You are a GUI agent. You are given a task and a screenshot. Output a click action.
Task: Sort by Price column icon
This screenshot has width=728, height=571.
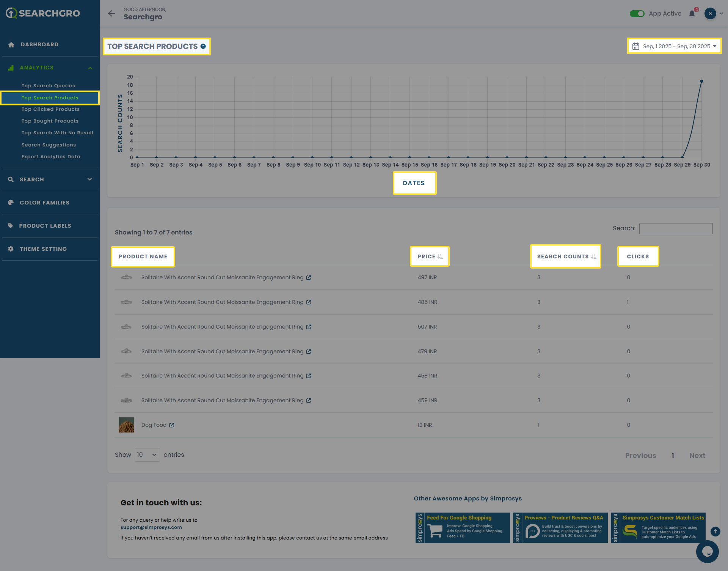pyautogui.click(x=440, y=257)
